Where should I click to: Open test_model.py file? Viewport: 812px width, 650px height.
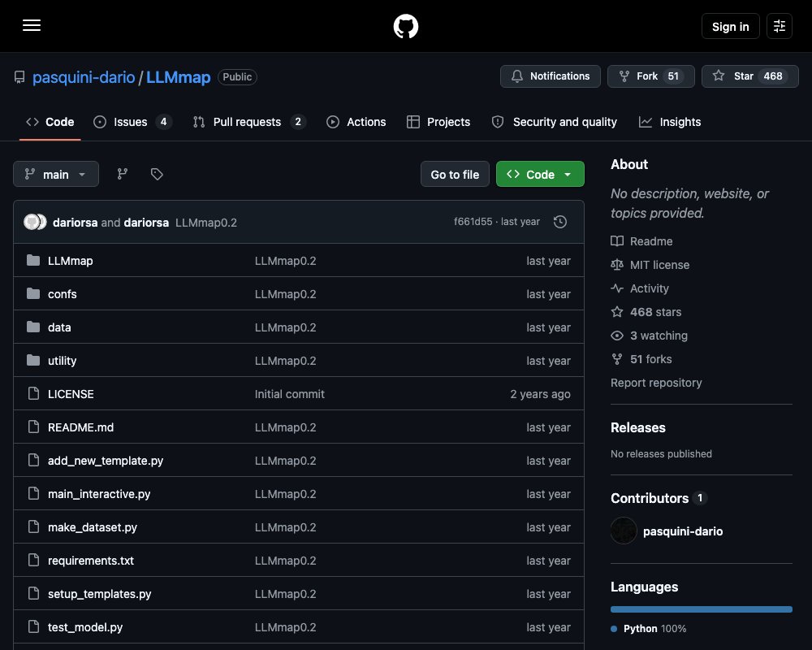tap(85, 627)
